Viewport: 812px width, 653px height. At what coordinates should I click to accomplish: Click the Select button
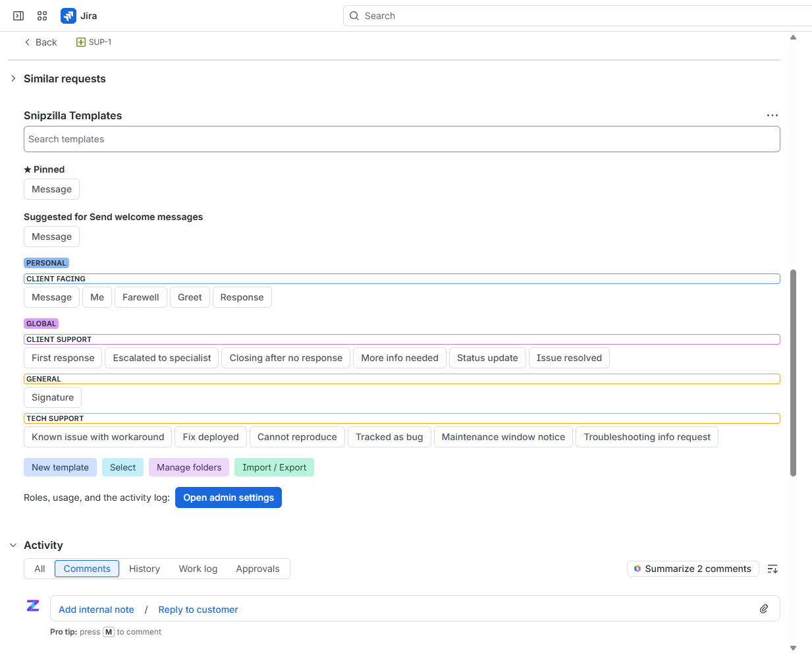pyautogui.click(x=122, y=467)
